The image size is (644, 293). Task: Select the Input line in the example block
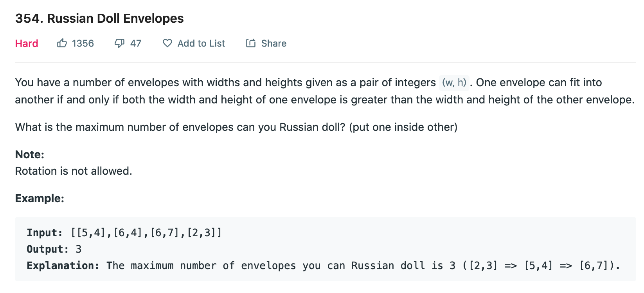pos(123,232)
